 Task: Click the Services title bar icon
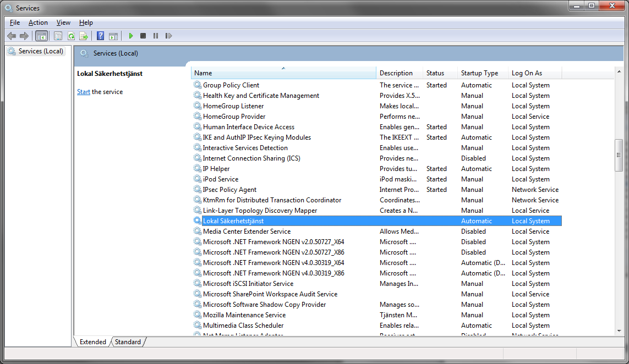point(8,8)
